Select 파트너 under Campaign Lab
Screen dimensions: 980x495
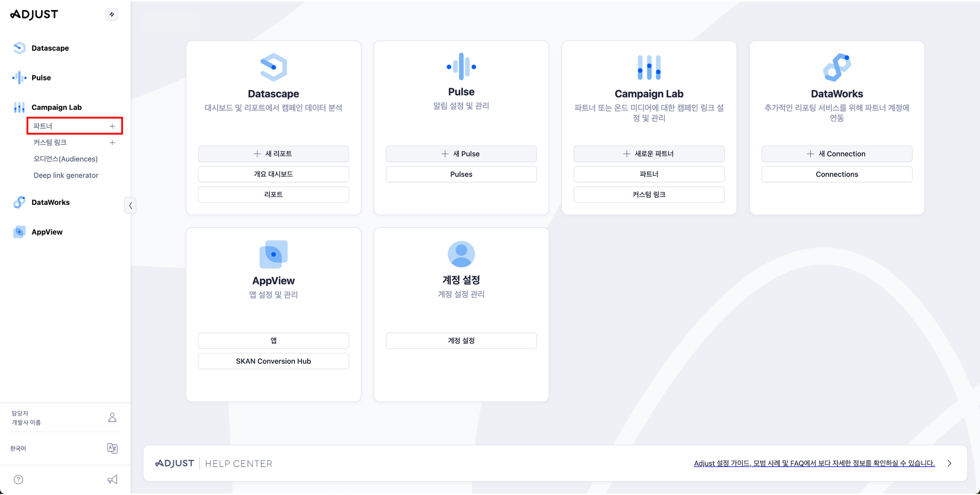(x=43, y=126)
